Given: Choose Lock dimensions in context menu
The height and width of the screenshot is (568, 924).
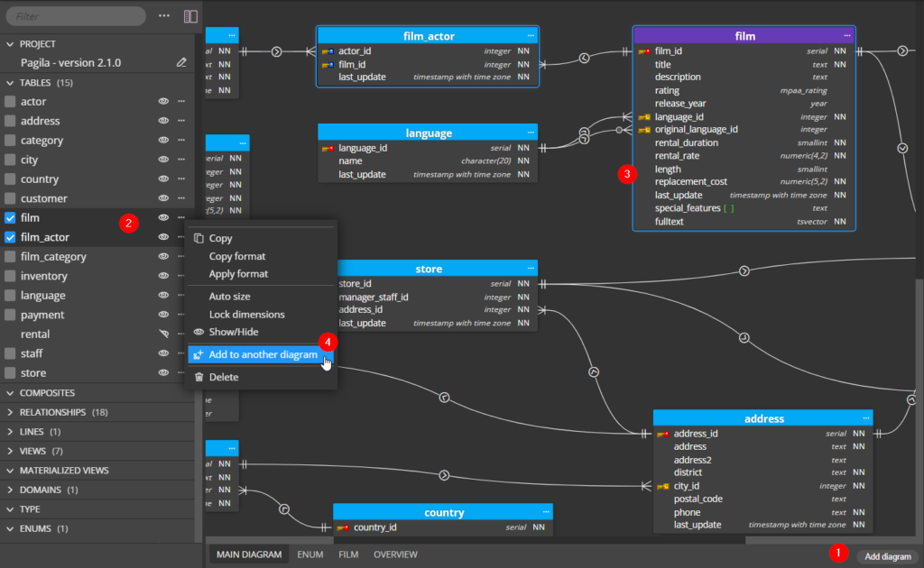Looking at the screenshot, I should point(261,315).
